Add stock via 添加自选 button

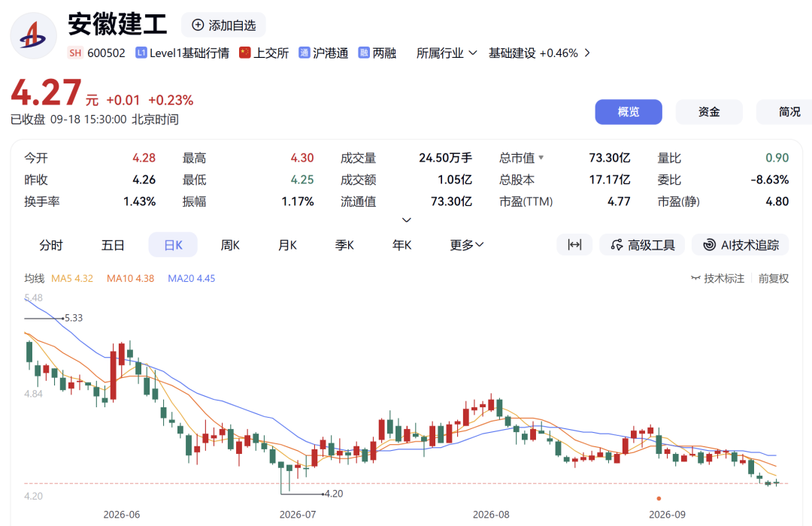tap(224, 26)
